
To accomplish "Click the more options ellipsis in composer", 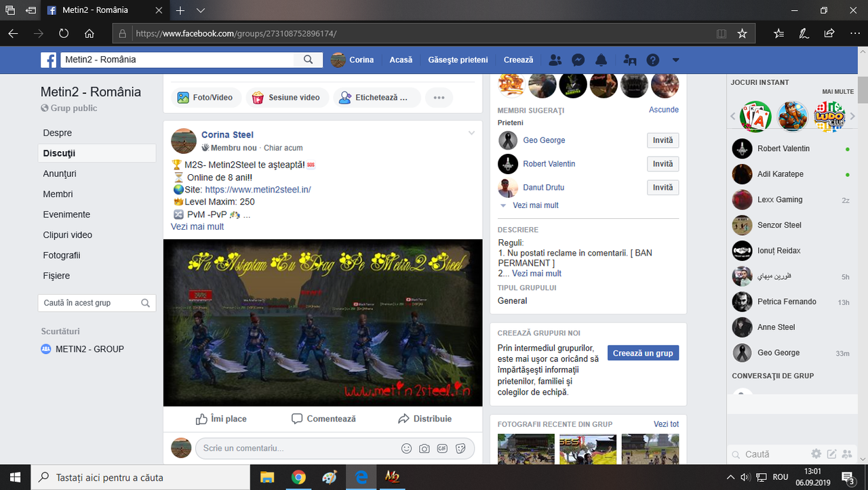I will point(439,98).
